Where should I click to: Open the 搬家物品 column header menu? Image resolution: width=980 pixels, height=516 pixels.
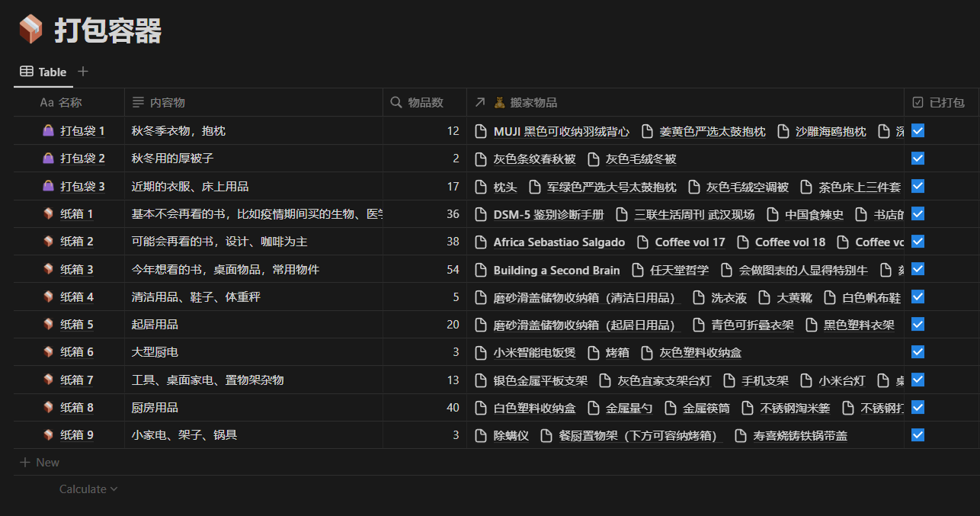coord(533,102)
